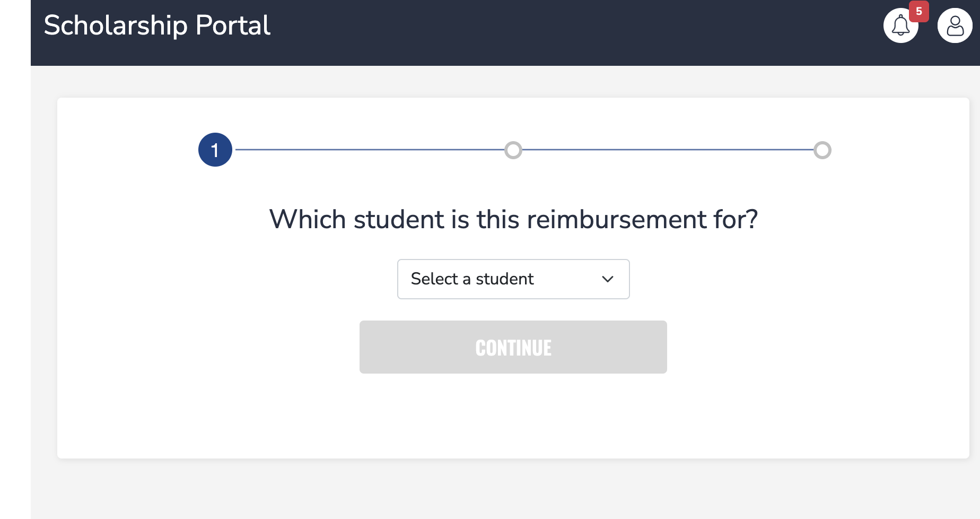Click the white sidebar strip at left

(x=15, y=265)
